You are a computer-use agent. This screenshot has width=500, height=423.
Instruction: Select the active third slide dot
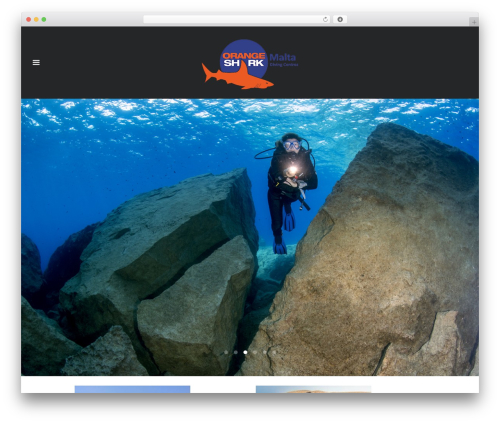pyautogui.click(x=245, y=352)
